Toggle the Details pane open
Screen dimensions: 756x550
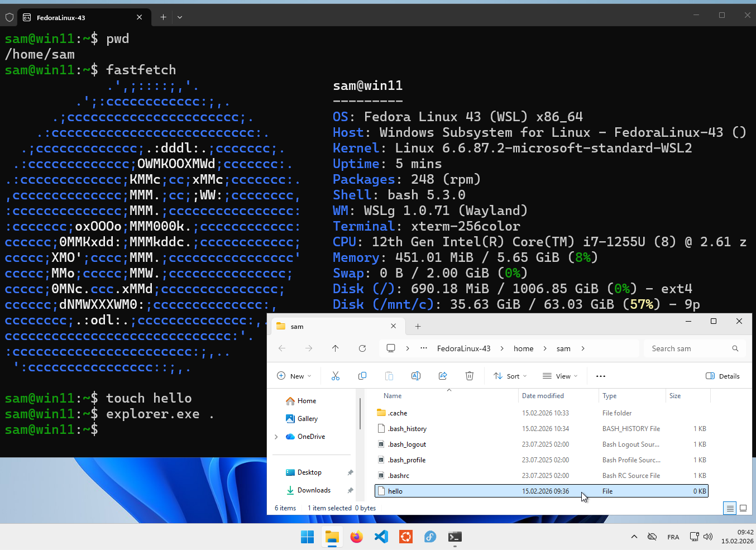(723, 376)
